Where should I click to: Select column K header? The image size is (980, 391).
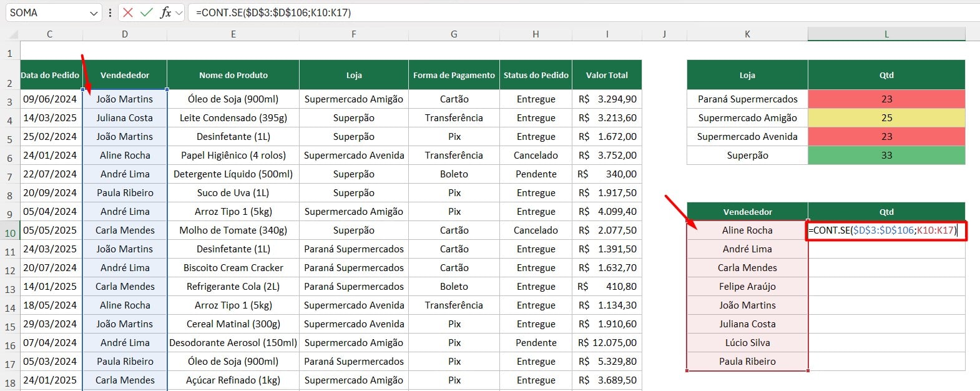[x=747, y=34]
